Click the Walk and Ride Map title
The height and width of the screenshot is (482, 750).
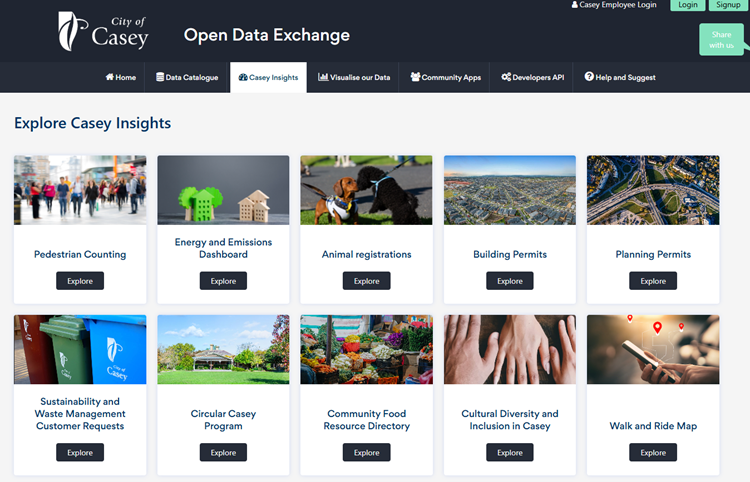(653, 426)
